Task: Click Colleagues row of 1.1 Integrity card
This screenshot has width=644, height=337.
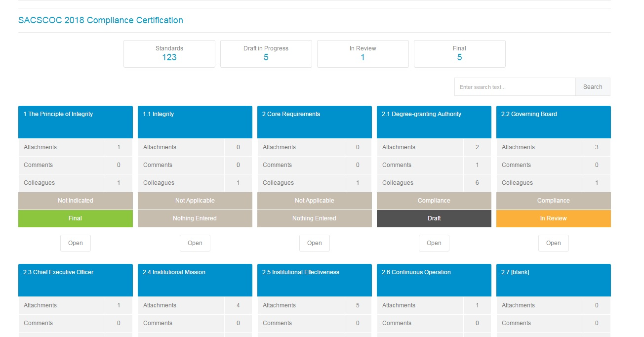Action: click(x=195, y=183)
